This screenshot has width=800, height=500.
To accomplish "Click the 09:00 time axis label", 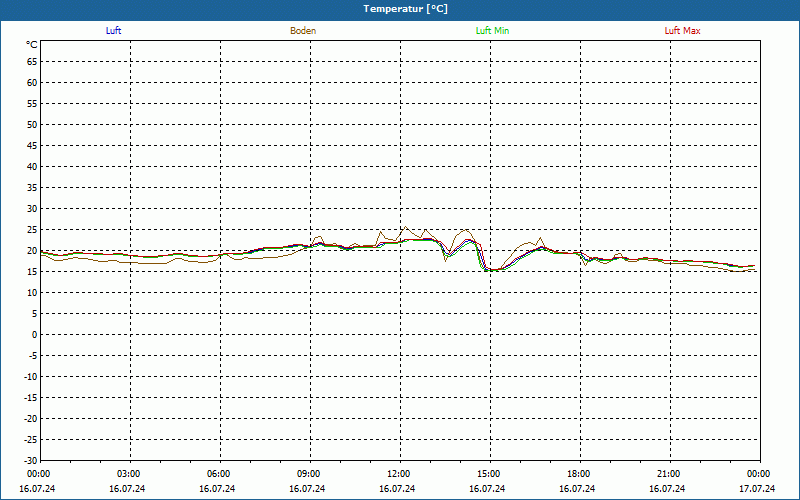I will click(x=308, y=474).
